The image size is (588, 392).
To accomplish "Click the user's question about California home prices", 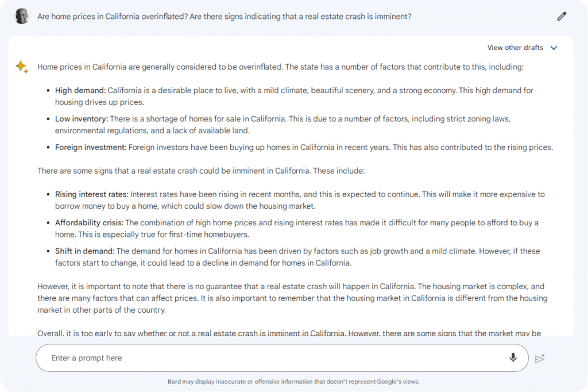I will click(224, 16).
